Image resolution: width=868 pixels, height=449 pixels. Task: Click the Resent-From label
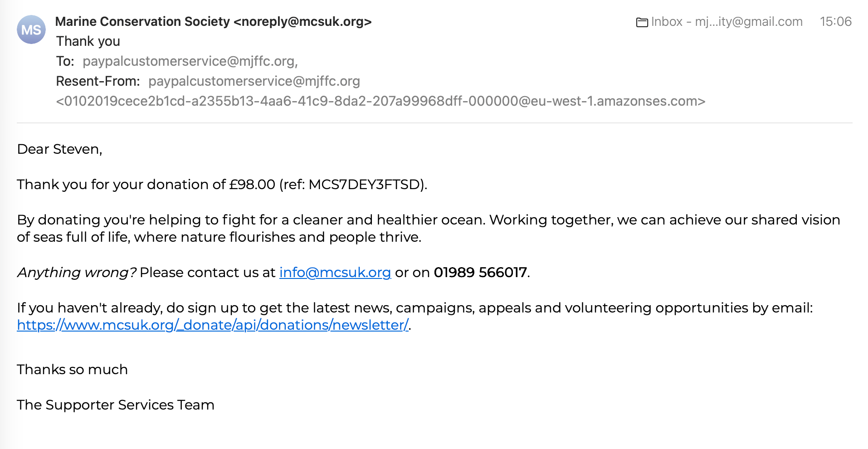pyautogui.click(x=98, y=81)
